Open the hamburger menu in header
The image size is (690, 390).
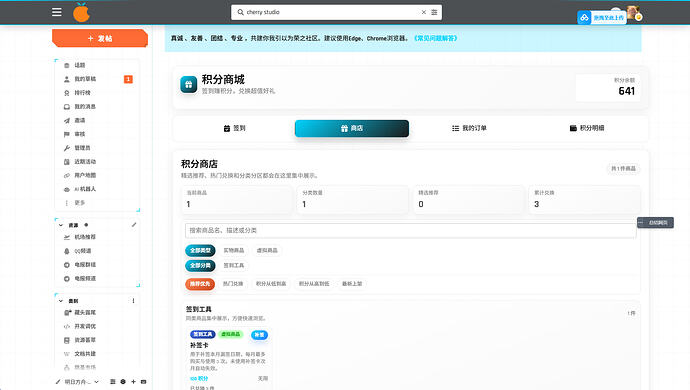(56, 12)
